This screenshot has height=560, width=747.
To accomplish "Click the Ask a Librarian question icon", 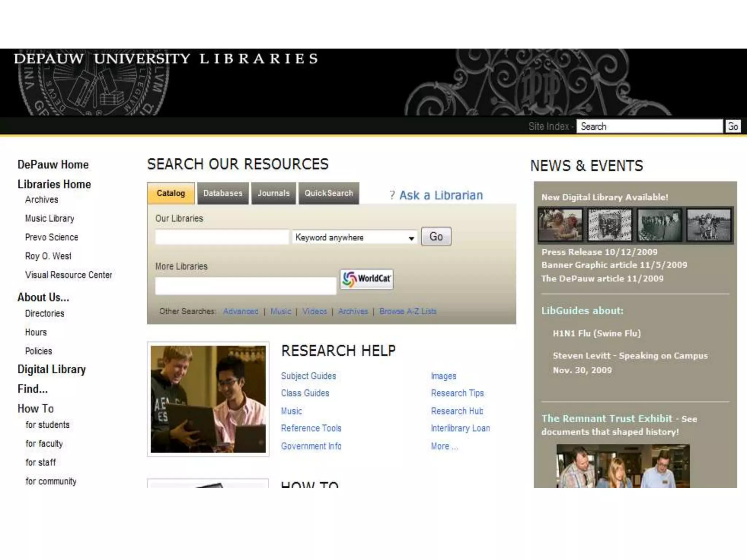I will [392, 195].
